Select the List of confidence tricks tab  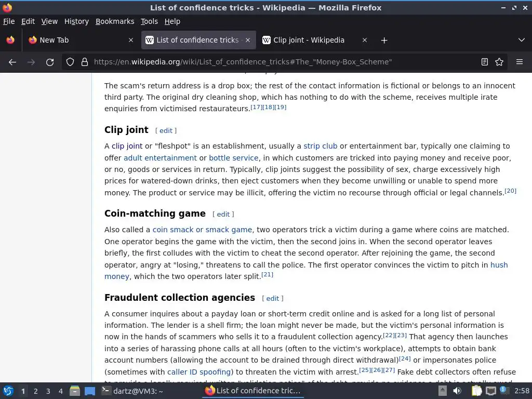(x=198, y=40)
